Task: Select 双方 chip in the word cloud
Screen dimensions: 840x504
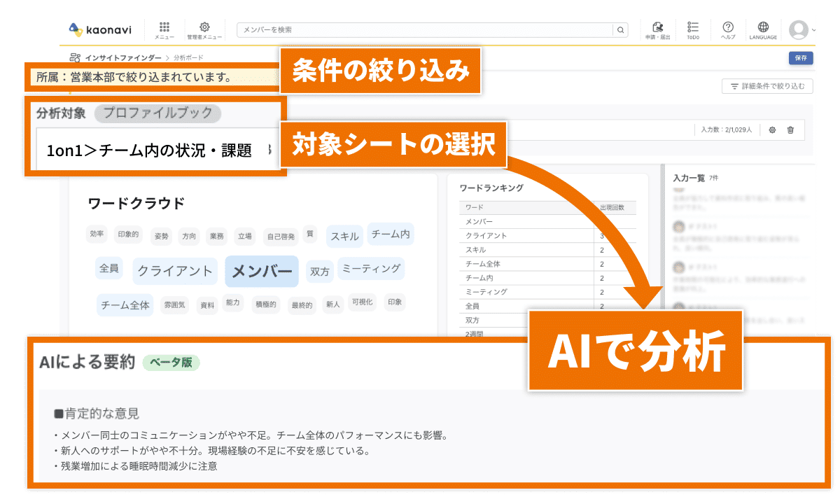Action: pyautogui.click(x=320, y=271)
